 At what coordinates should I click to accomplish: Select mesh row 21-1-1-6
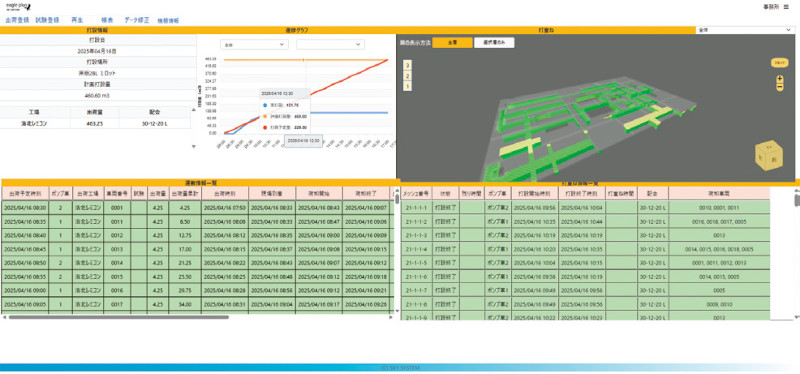click(585, 277)
